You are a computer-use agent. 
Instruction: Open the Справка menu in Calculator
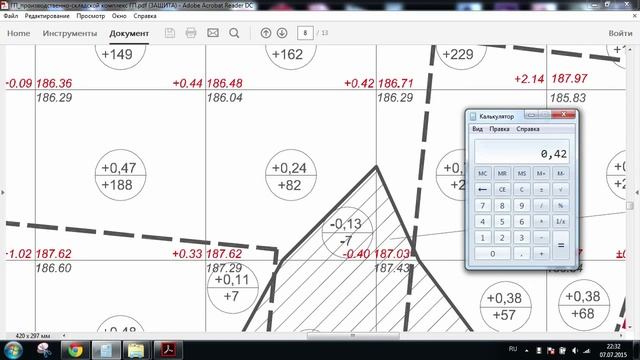pyautogui.click(x=528, y=129)
